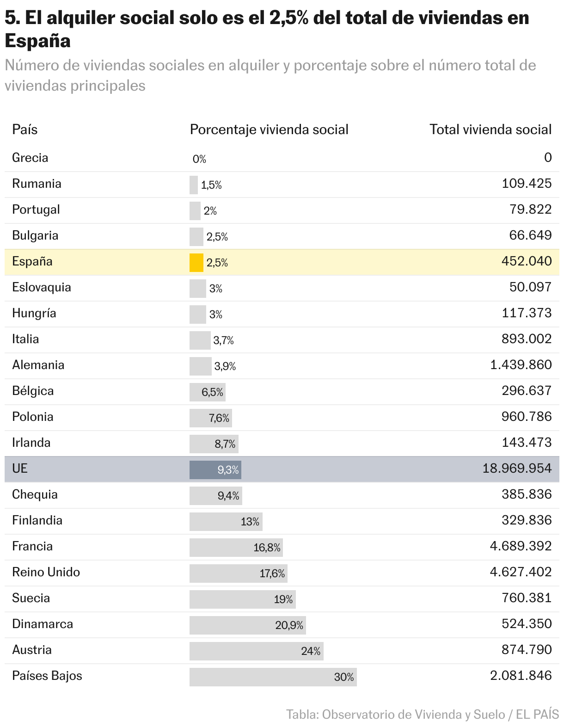Select the Reino Unido row label
The width and height of the screenshot is (564, 728).
[x=46, y=572]
